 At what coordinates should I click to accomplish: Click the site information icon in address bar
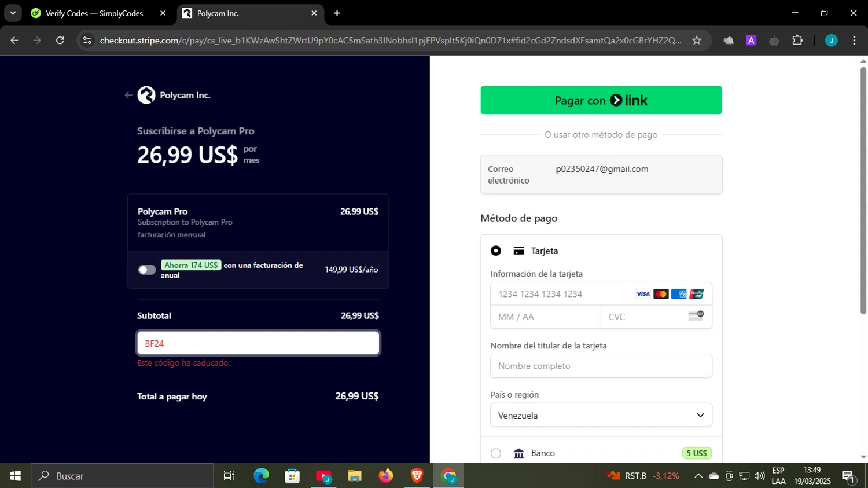[87, 41]
